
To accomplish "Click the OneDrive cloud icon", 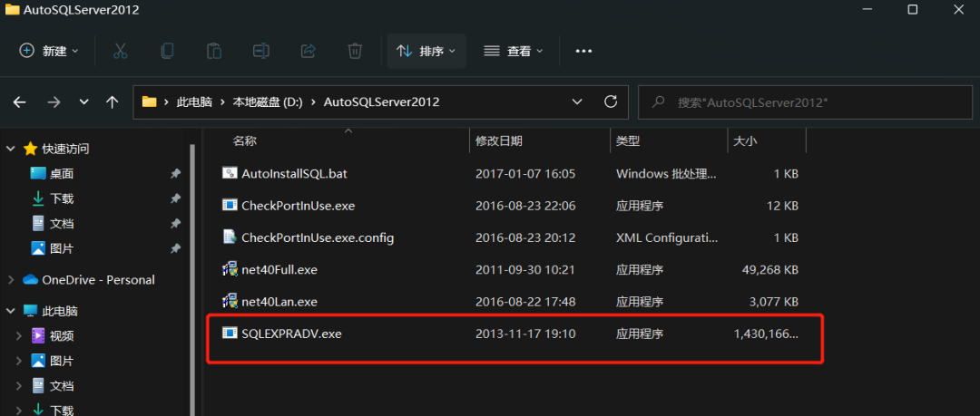I will click(30, 280).
